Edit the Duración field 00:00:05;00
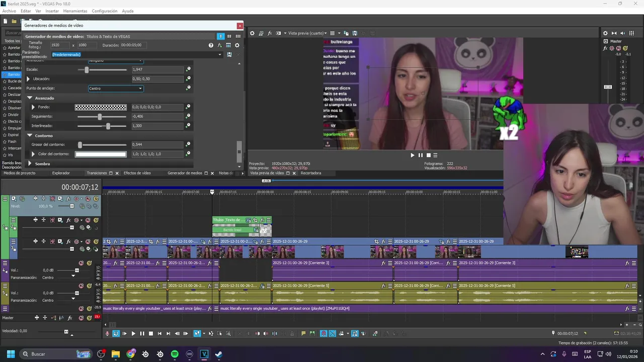The width and height of the screenshot is (644, 362). pos(133,45)
